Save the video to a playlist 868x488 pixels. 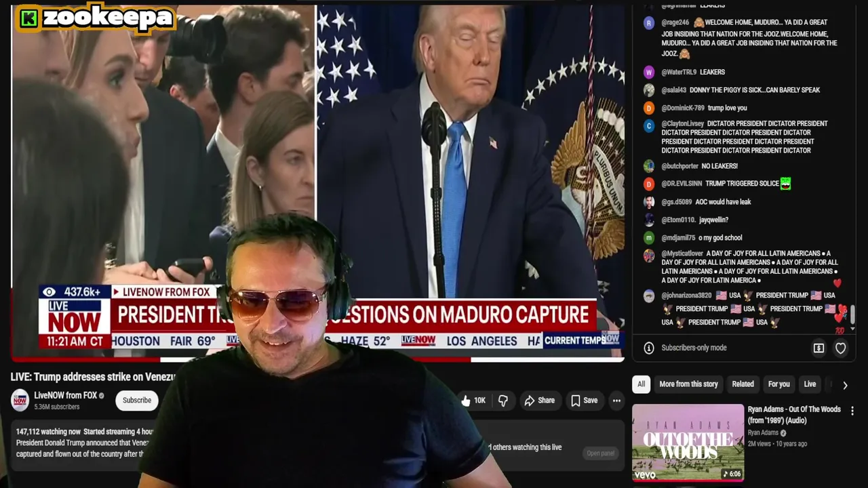(584, 401)
